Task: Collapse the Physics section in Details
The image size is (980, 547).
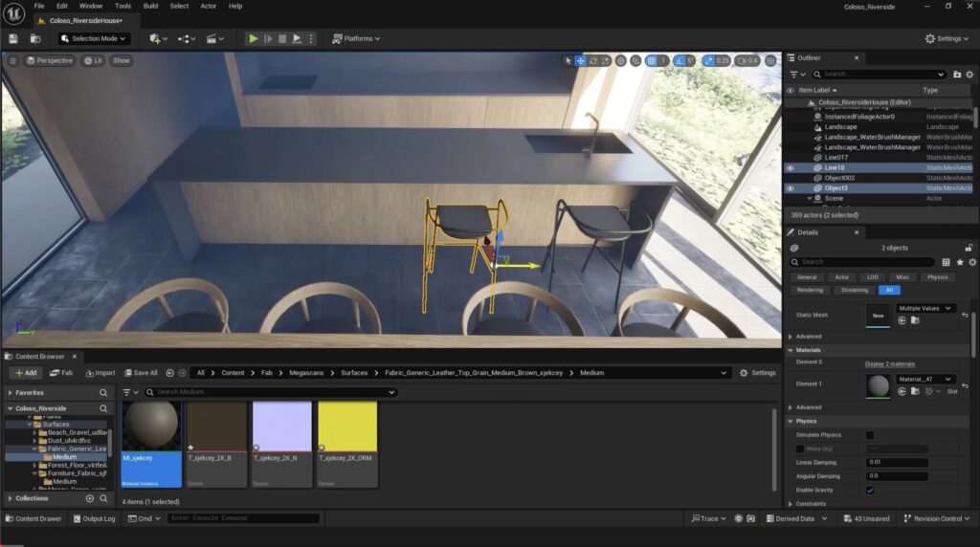Action: pyautogui.click(x=791, y=422)
